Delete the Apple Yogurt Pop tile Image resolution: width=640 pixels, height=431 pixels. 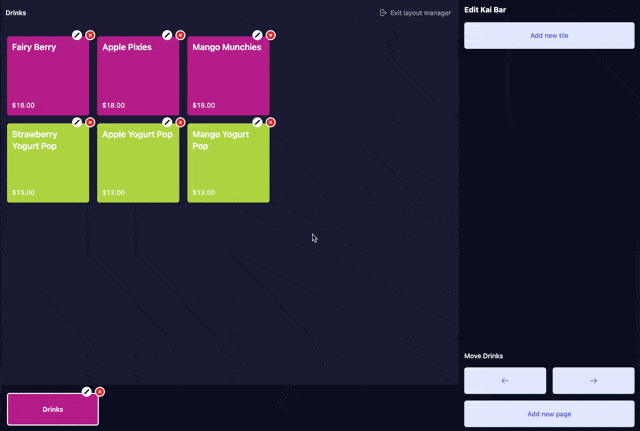[180, 122]
